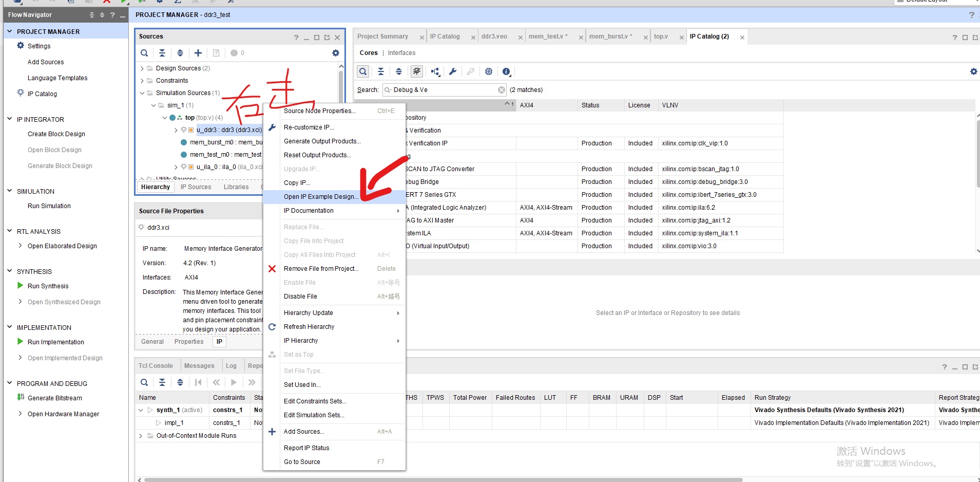
Task: Expand Out-of-Context Module Runs
Action: coord(141,436)
